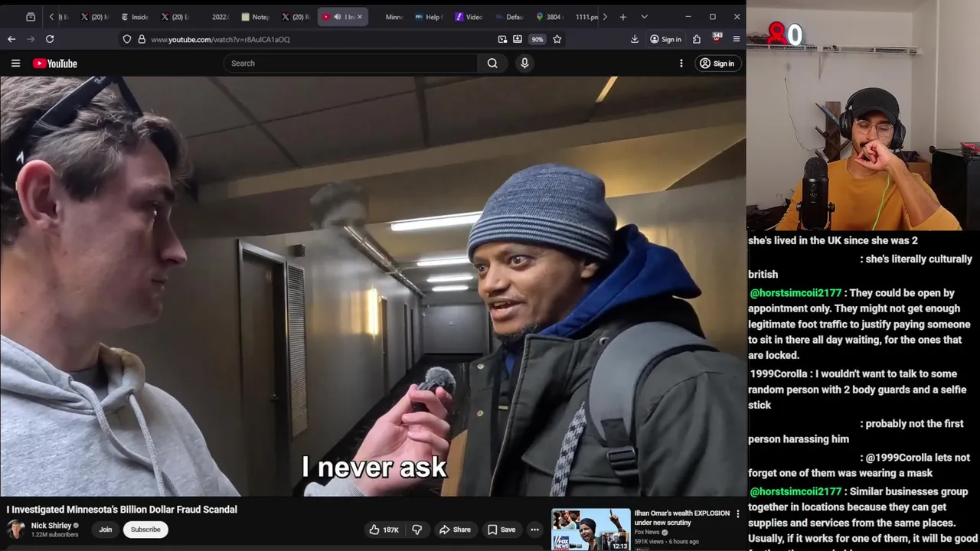Open the YouTube guide hamburger menu
The image size is (980, 551).
(x=15, y=64)
